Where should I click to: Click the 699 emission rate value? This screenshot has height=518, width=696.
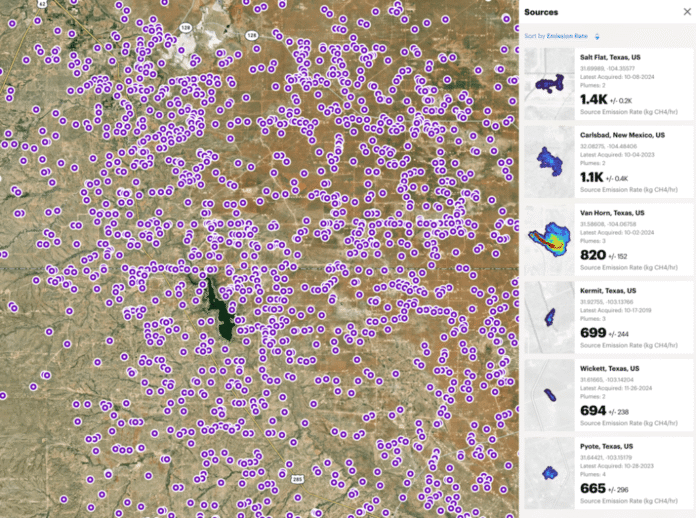pyautogui.click(x=593, y=332)
